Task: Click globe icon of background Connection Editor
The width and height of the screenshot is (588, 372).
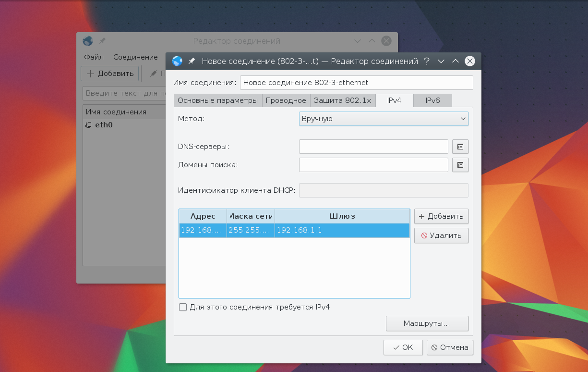Action: (87, 41)
